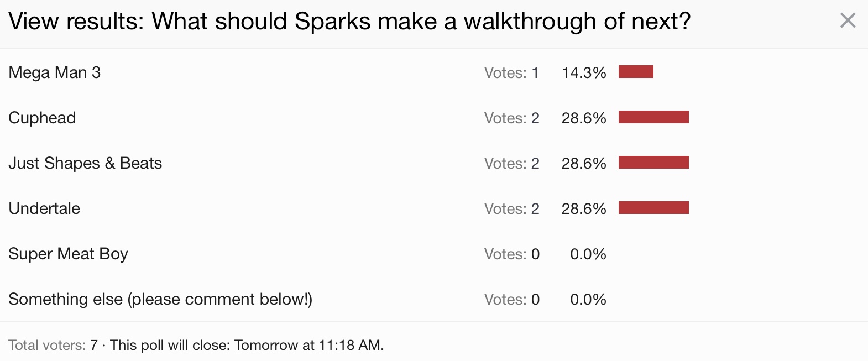Click Votes: 2 beside Cuphead
Viewport: 868px width, 361px height.
tap(512, 118)
